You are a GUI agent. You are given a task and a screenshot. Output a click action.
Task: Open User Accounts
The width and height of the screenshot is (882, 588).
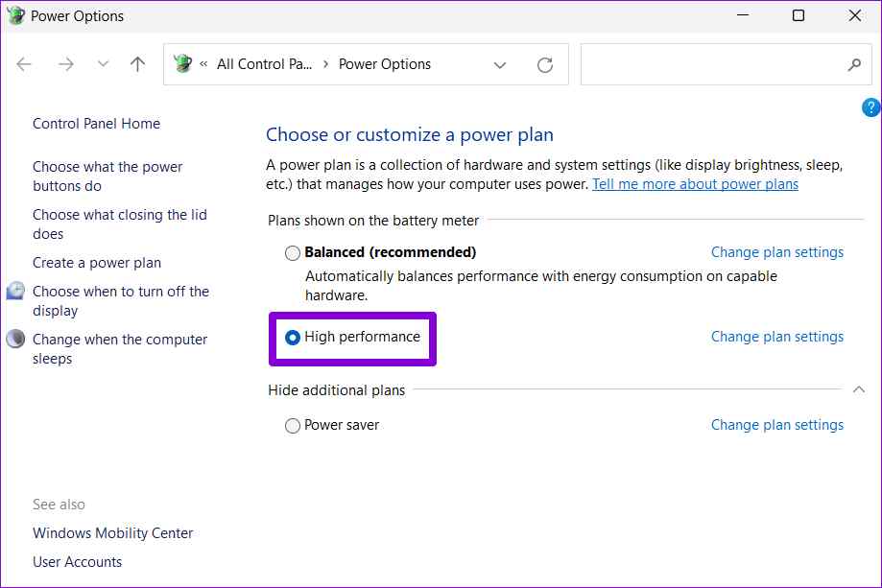point(77,561)
